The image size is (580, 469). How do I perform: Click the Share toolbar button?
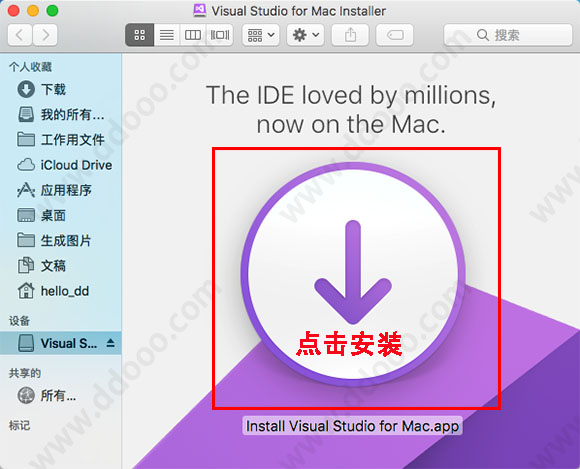[350, 35]
